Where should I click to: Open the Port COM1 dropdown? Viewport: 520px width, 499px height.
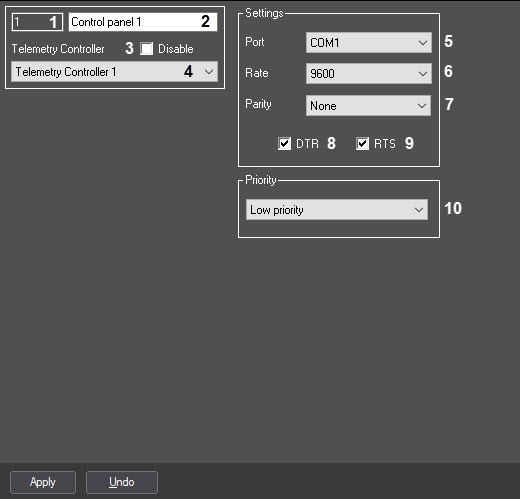coord(369,43)
